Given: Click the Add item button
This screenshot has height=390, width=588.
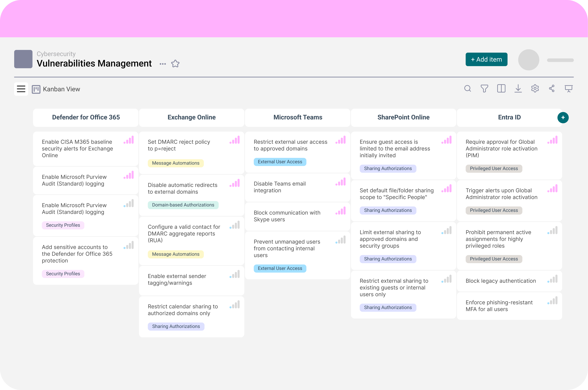Looking at the screenshot, I should click(x=486, y=59).
